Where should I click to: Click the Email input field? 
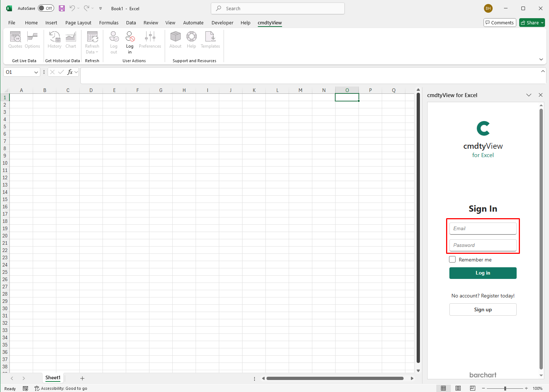pos(483,228)
